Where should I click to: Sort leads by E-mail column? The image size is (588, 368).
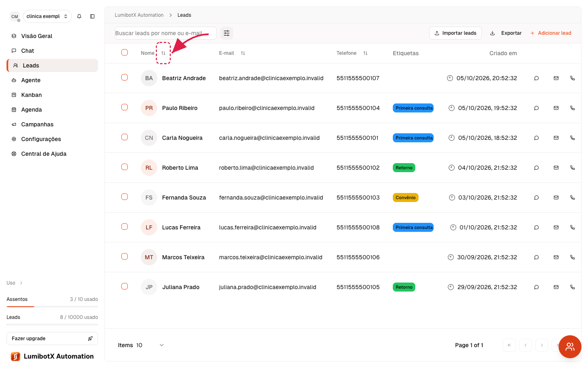(x=243, y=53)
